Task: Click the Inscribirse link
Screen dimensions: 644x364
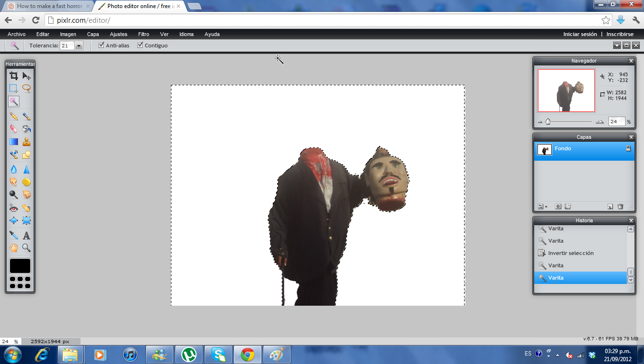Action: coord(620,34)
